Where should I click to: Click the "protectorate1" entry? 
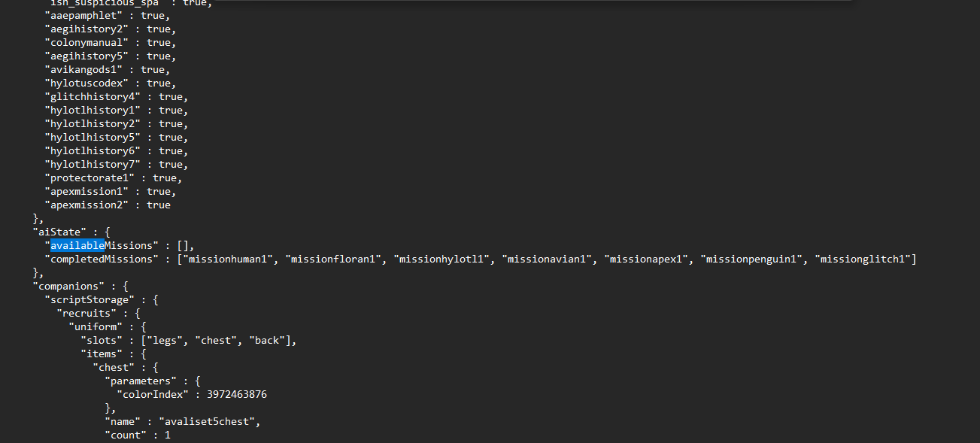[90, 178]
